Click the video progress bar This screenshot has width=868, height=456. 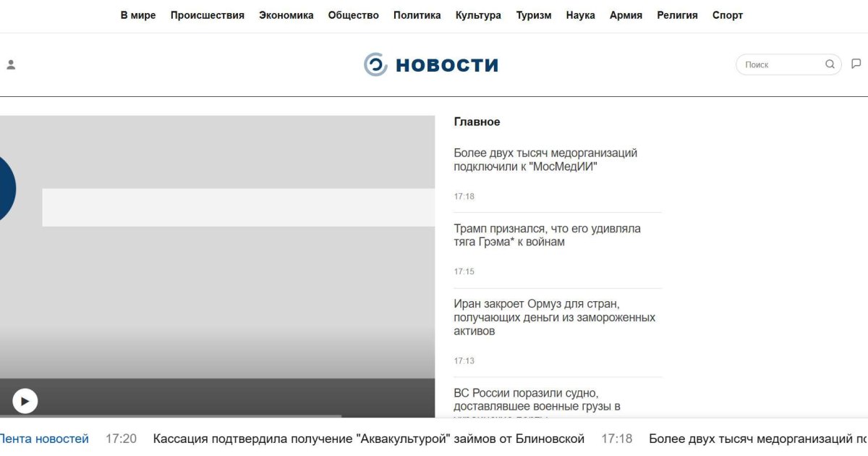click(217, 416)
